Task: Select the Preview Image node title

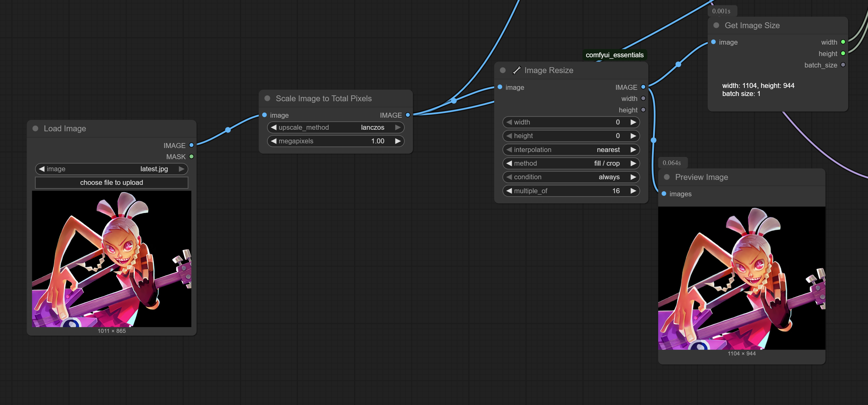Action: 702,177
